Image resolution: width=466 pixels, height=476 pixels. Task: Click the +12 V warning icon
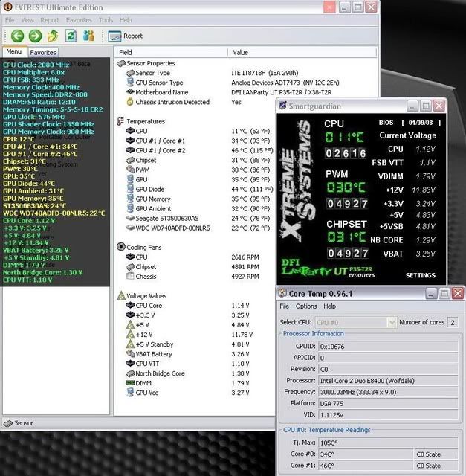[x=130, y=334]
